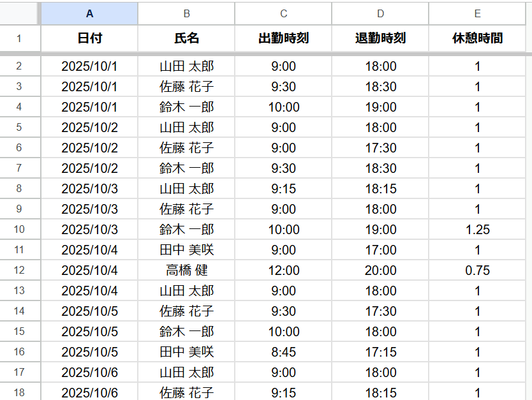Click the break time cell showing 1.25
532x400 pixels.
coord(477,230)
